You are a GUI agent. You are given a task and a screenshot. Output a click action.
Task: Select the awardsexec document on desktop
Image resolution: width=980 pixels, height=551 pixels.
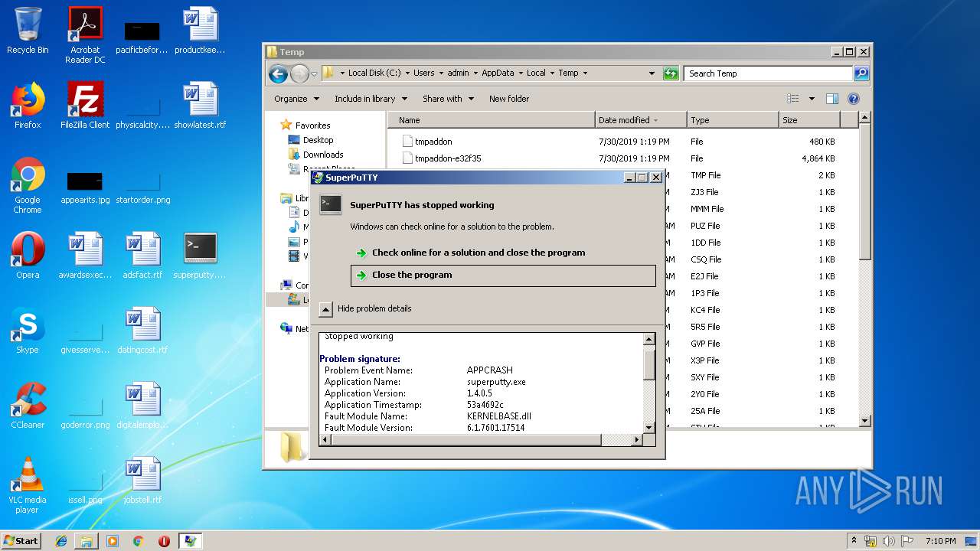coord(85,256)
